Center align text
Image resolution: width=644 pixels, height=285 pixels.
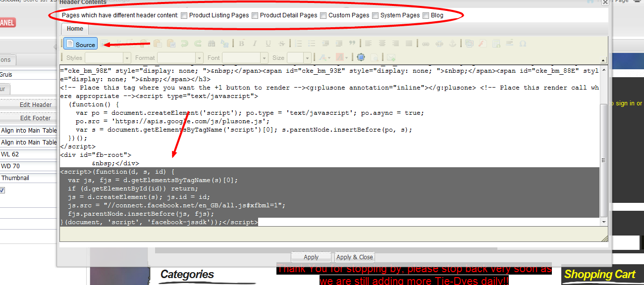coord(382,44)
